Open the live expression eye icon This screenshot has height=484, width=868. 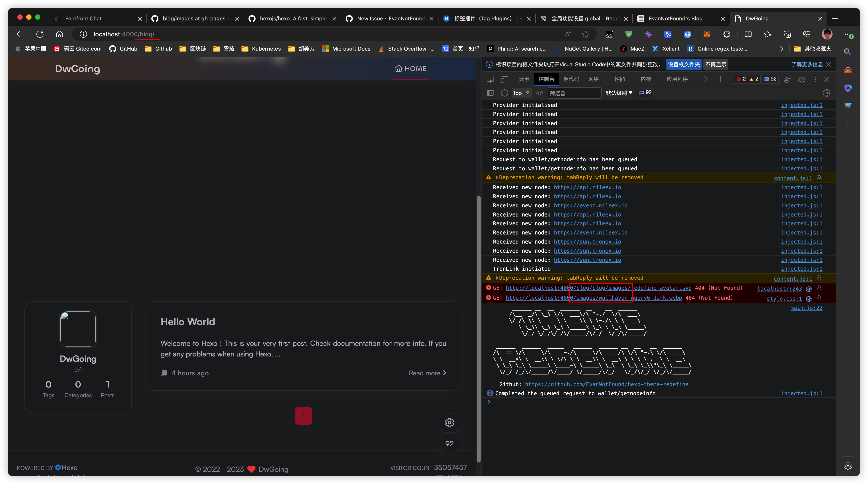click(x=539, y=93)
